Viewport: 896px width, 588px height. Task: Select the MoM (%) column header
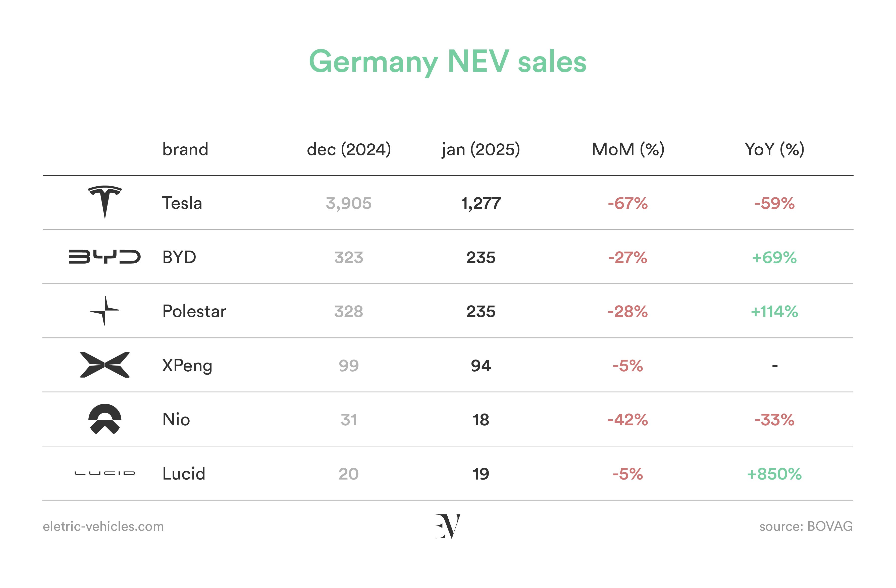(x=628, y=149)
